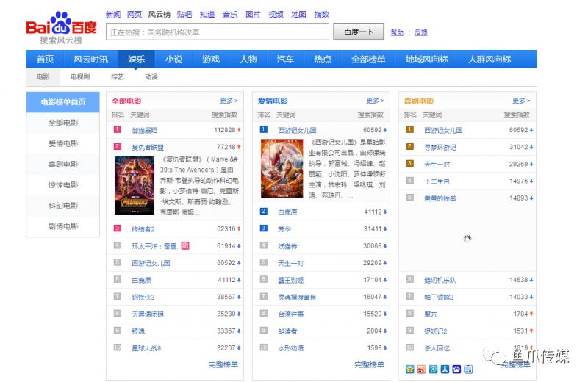Select 汽车 in the nav bar
Image resolution: width=588 pixels, height=382 pixels.
(285, 60)
